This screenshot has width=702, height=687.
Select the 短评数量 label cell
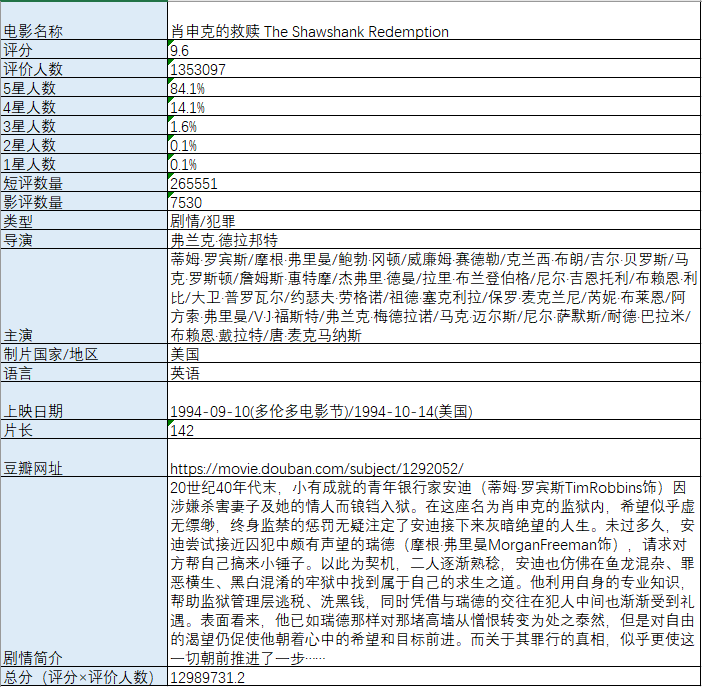84,182
